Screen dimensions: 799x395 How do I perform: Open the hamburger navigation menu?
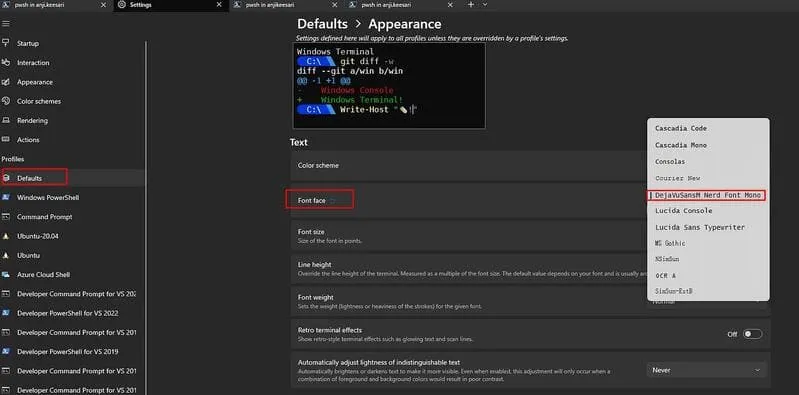pyautogui.click(x=6, y=24)
